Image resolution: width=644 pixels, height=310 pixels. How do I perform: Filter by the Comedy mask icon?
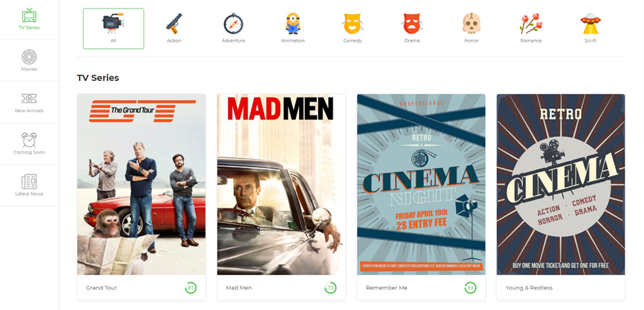point(352,24)
